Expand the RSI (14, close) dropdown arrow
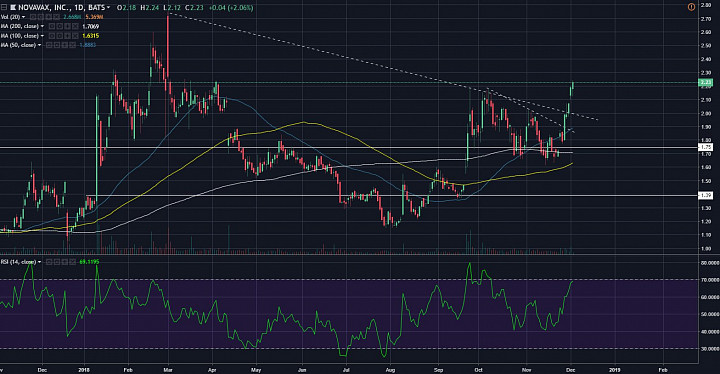This screenshot has width=720, height=374. coord(39,262)
